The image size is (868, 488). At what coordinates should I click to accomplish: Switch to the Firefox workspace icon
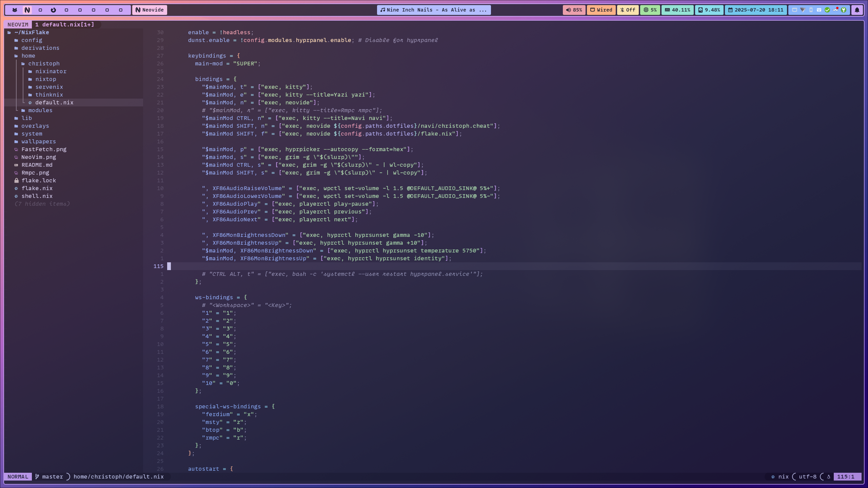tap(53, 10)
